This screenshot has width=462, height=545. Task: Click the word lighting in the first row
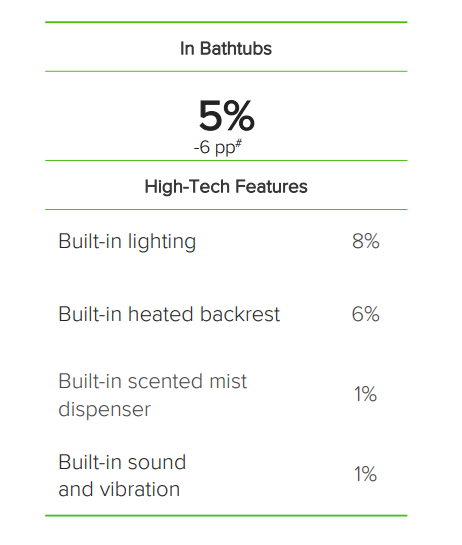162,242
